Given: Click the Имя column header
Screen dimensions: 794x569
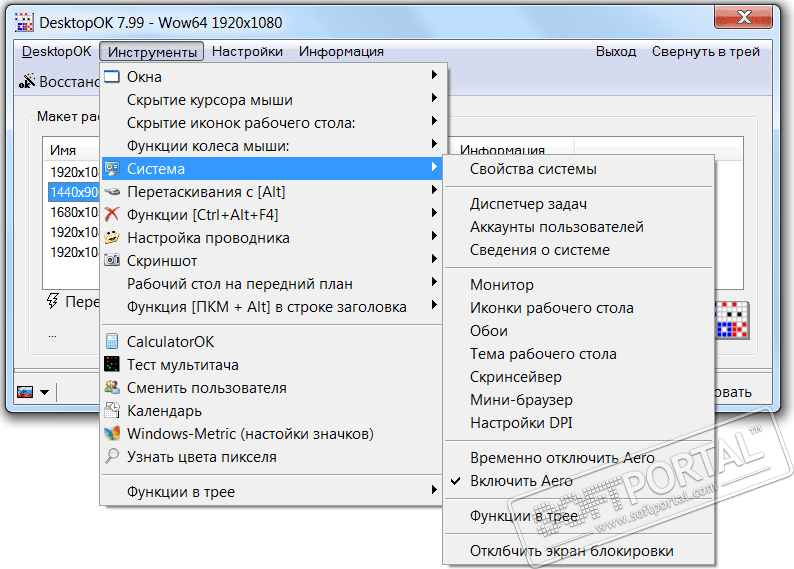Looking at the screenshot, I should pyautogui.click(x=71, y=150).
